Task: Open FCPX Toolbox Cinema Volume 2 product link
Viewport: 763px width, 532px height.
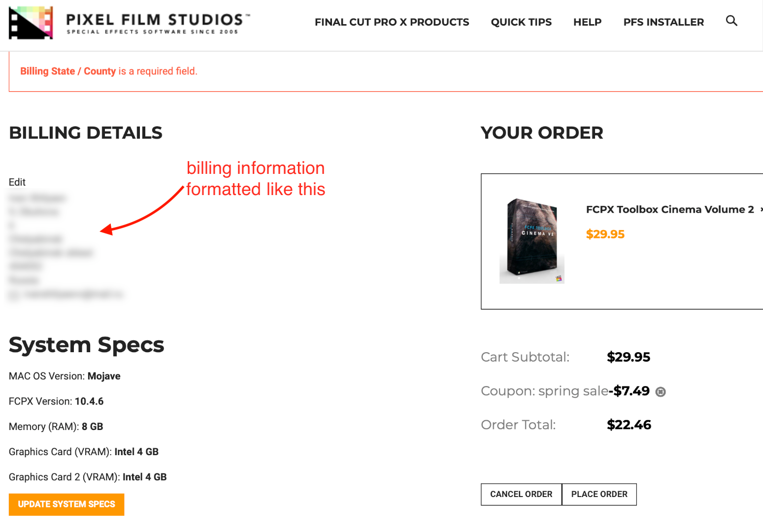Action: (x=670, y=209)
